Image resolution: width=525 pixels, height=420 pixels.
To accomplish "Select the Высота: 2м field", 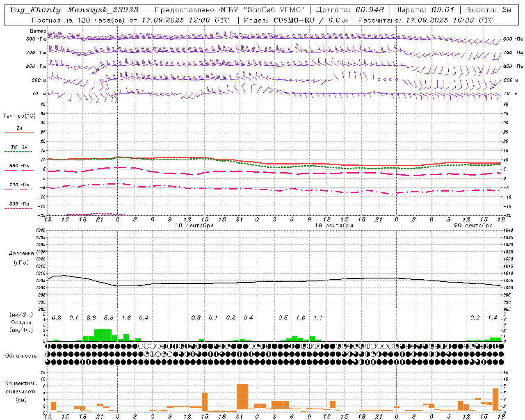I will [488, 10].
